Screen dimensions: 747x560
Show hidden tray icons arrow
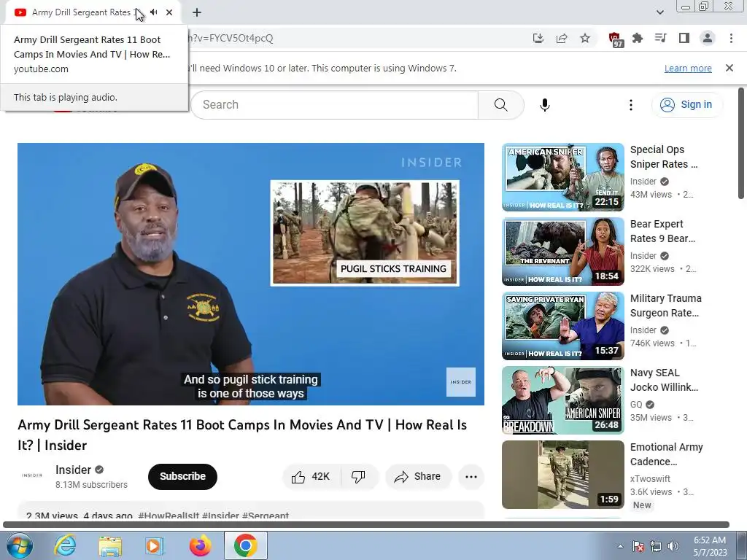(620, 546)
